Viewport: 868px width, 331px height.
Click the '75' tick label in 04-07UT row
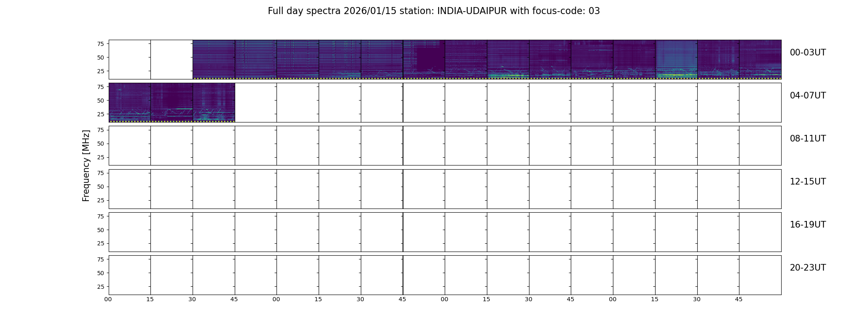100,87
